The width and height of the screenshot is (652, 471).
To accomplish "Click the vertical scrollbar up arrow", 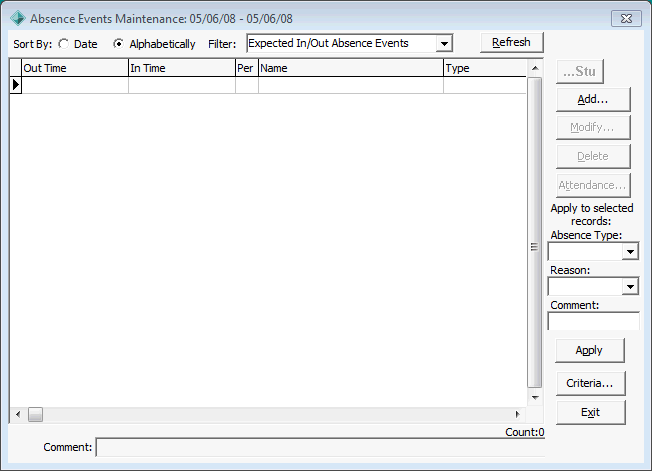I will (x=535, y=68).
